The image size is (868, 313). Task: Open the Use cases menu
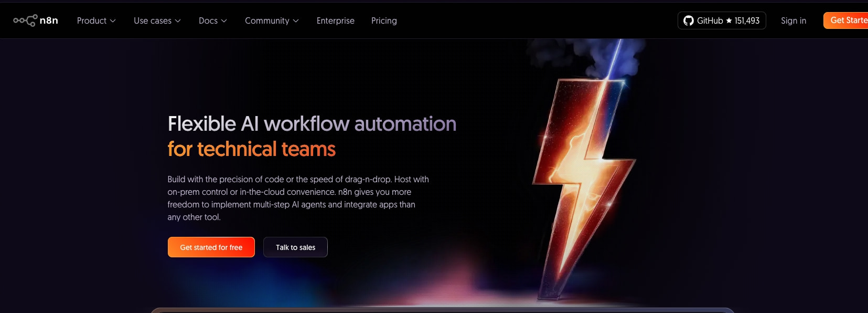click(157, 20)
